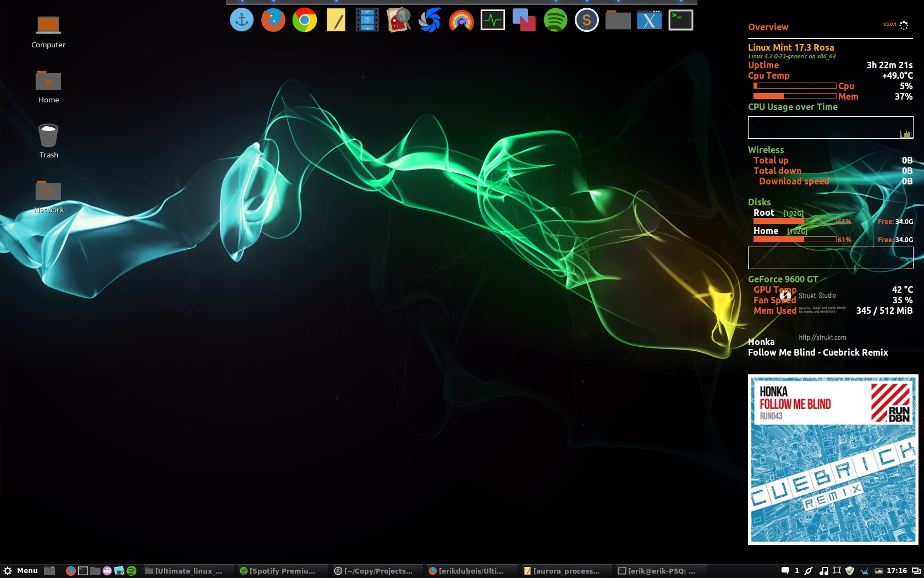Click the show desktop icon beside Menu

50,571
